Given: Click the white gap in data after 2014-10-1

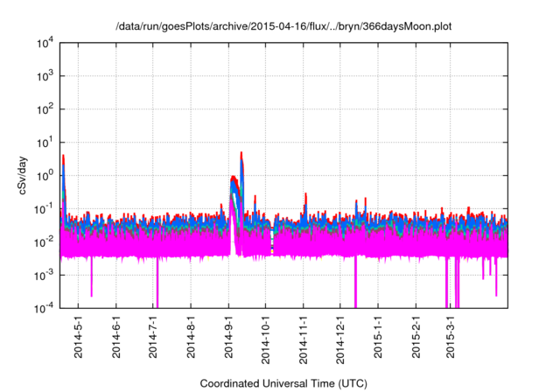Looking at the screenshot, I should click(x=272, y=243).
